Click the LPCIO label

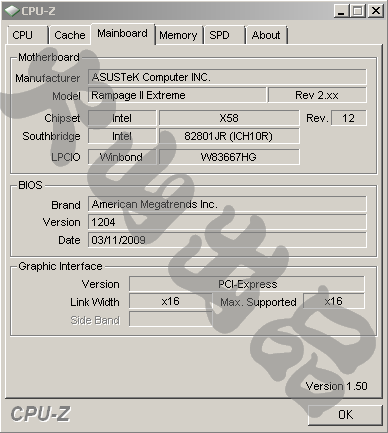pyautogui.click(x=66, y=157)
